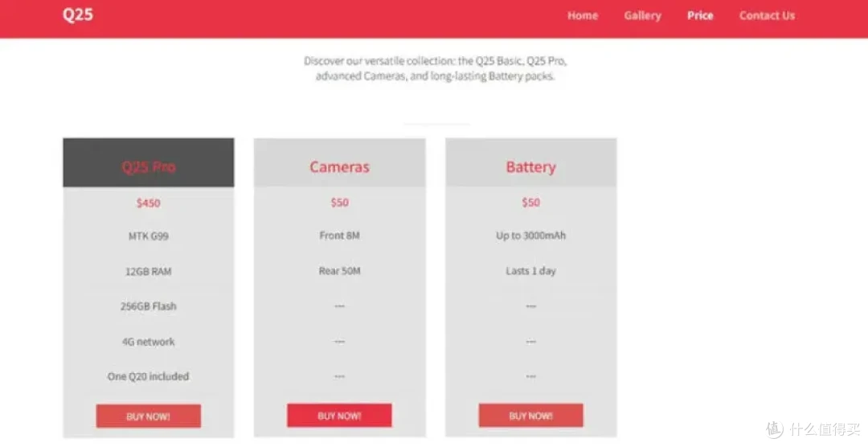Open the Home menu item
Screen dimensions: 868x447
click(x=583, y=15)
